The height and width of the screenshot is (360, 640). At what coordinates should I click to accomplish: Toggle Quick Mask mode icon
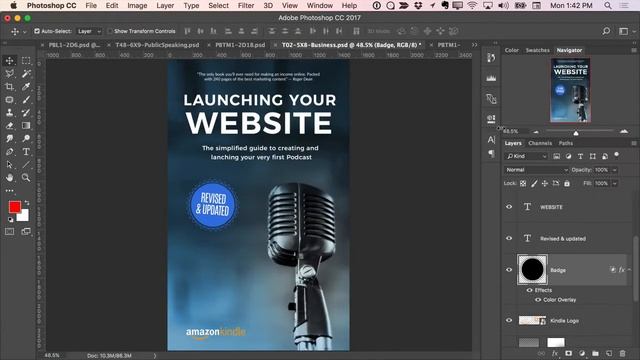pyautogui.click(x=9, y=231)
